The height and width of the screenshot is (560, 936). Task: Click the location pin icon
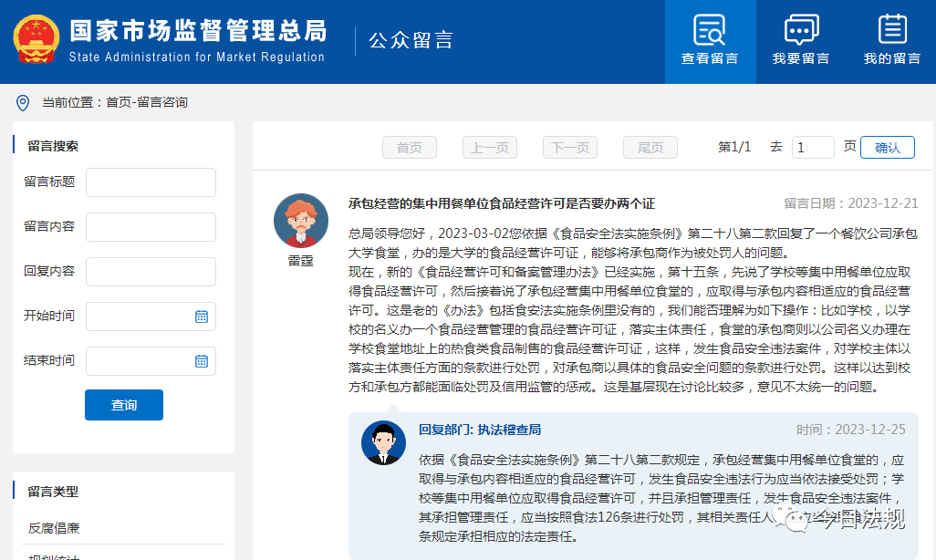pyautogui.click(x=23, y=103)
